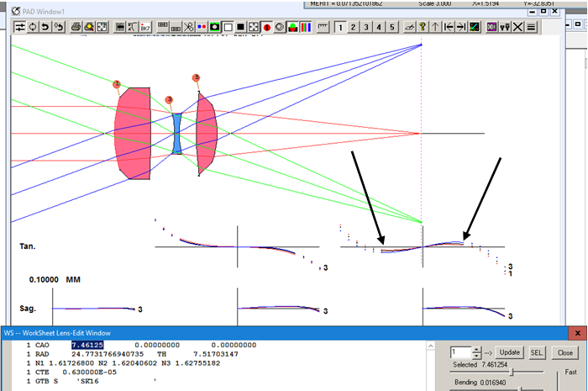Click the film-strip style icon

coord(119,27)
